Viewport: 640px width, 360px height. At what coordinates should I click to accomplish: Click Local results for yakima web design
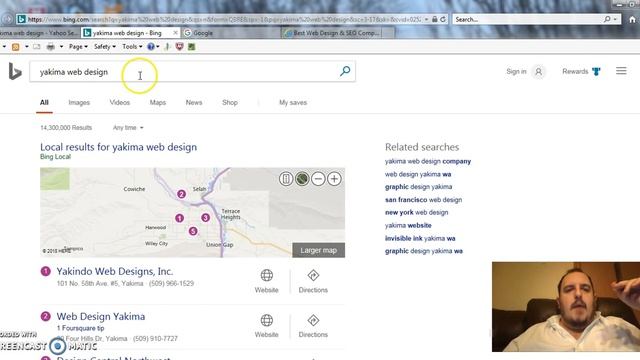point(118,147)
